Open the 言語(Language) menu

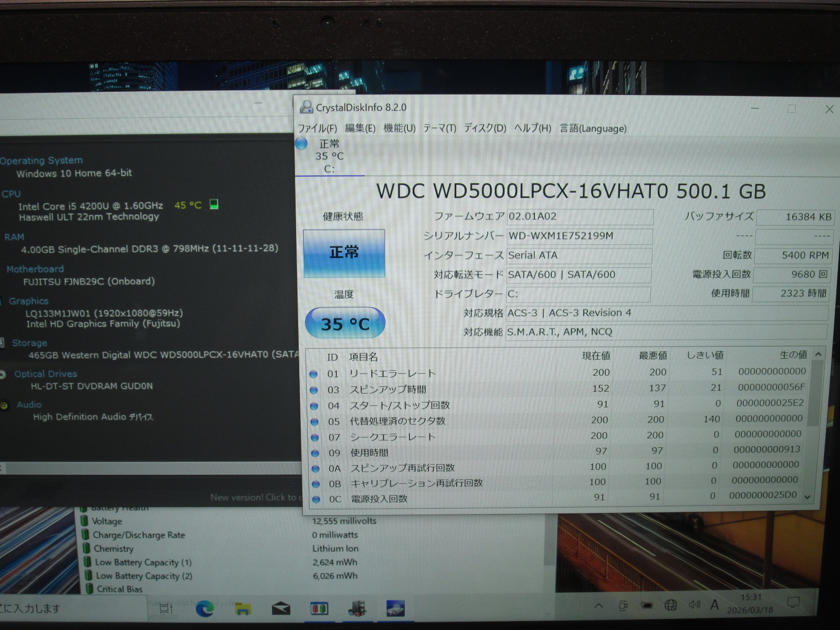(593, 129)
